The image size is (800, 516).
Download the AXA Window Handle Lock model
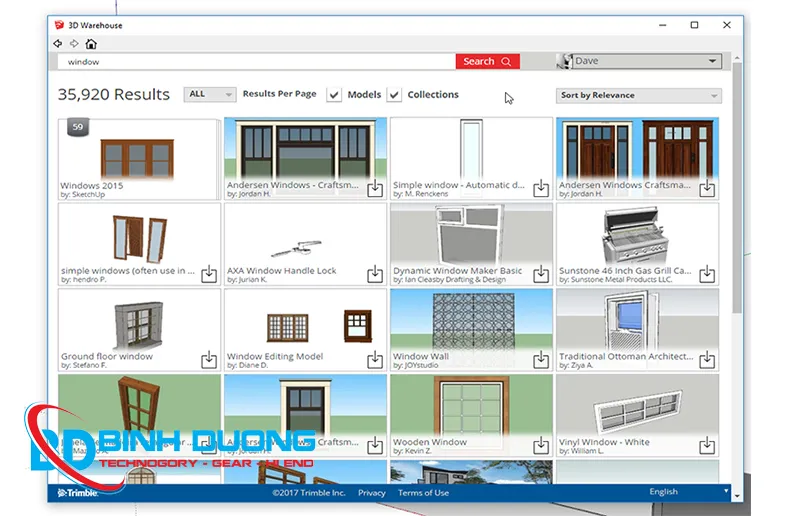coord(375,274)
